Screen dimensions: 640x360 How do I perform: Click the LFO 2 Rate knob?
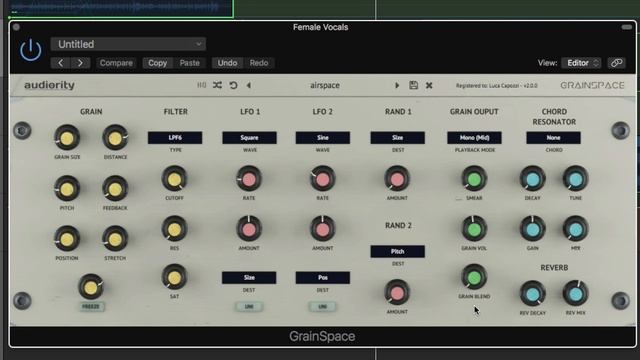[x=322, y=179]
